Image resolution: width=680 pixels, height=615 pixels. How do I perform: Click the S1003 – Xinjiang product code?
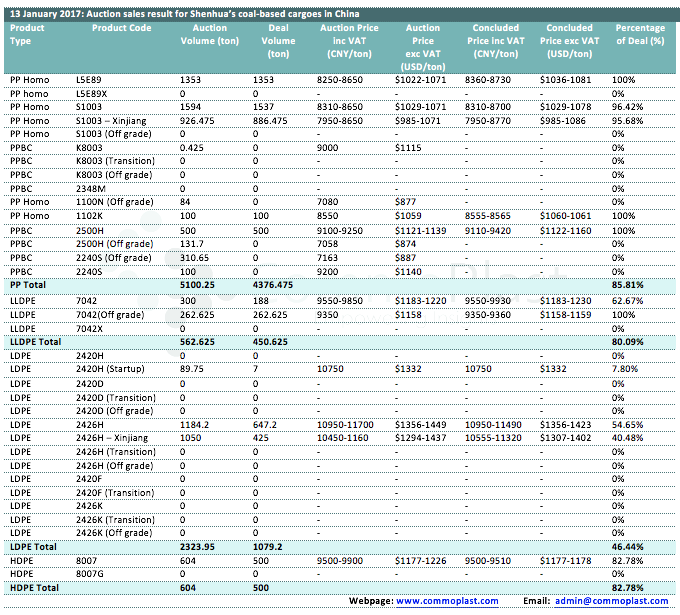[110, 121]
